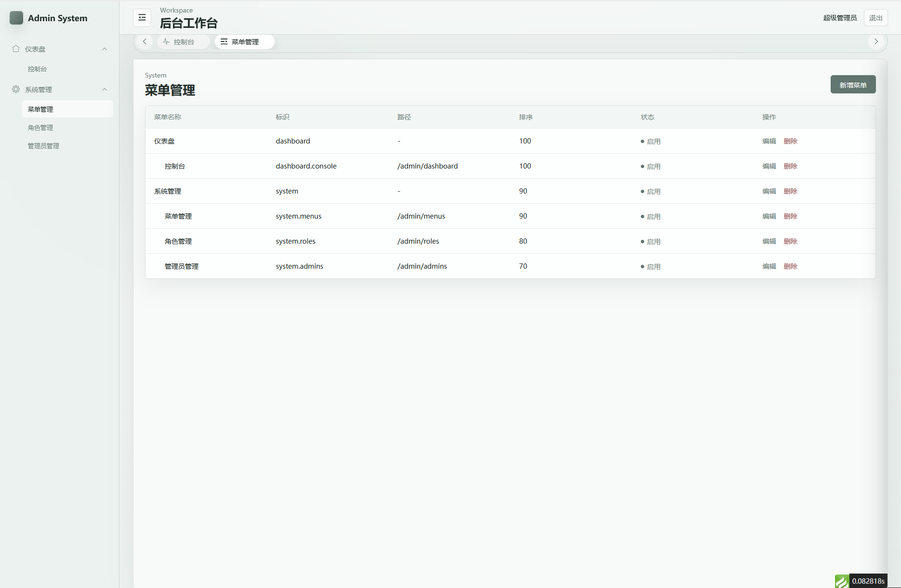This screenshot has width=901, height=588.
Task: Switch to the 控制台 tab
Action: tap(184, 41)
